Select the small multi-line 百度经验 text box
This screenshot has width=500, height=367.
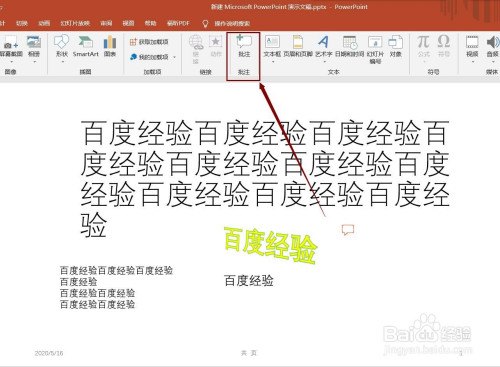click(x=116, y=287)
